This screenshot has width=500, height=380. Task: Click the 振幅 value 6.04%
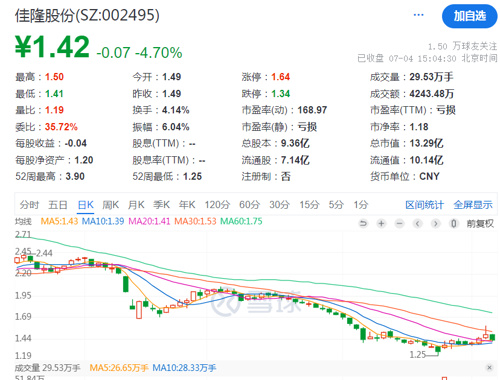click(x=176, y=127)
